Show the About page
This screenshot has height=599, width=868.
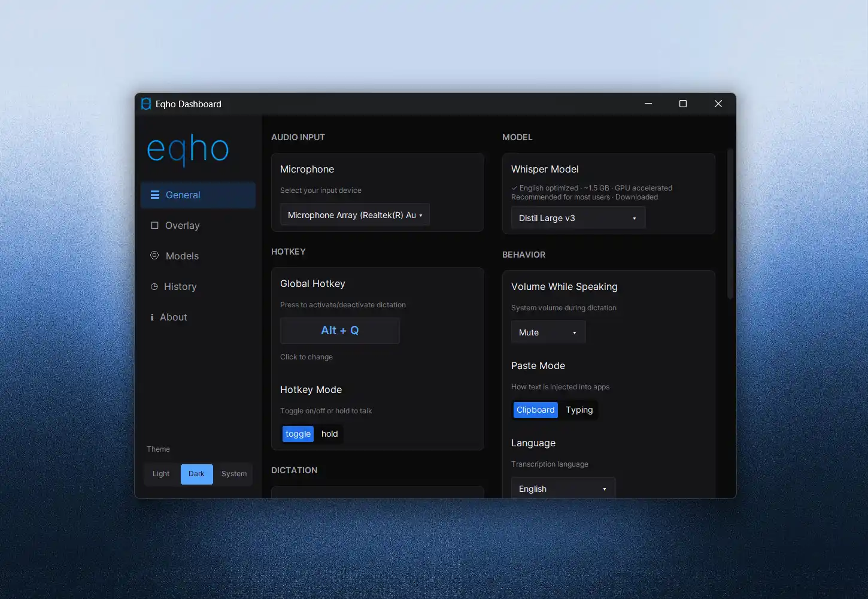198,317
